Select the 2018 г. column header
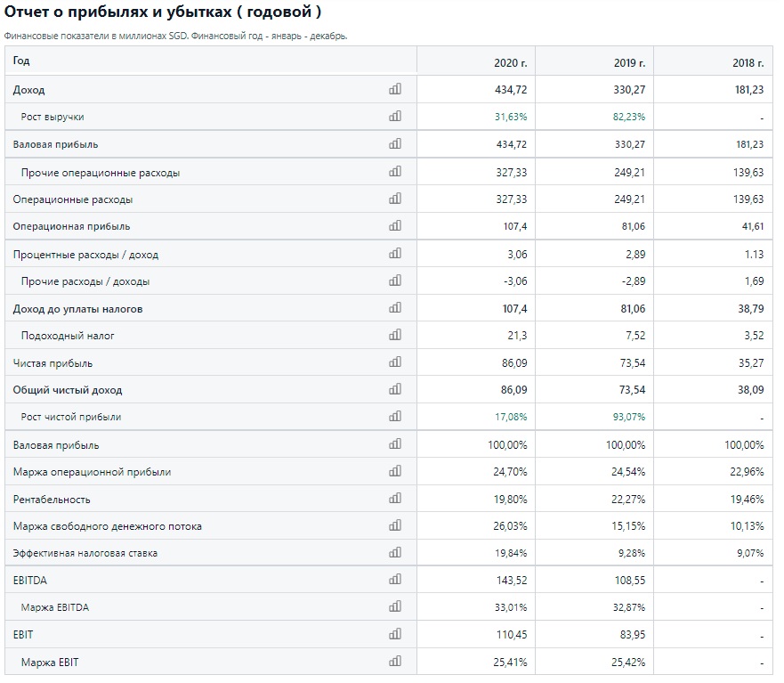 [748, 63]
